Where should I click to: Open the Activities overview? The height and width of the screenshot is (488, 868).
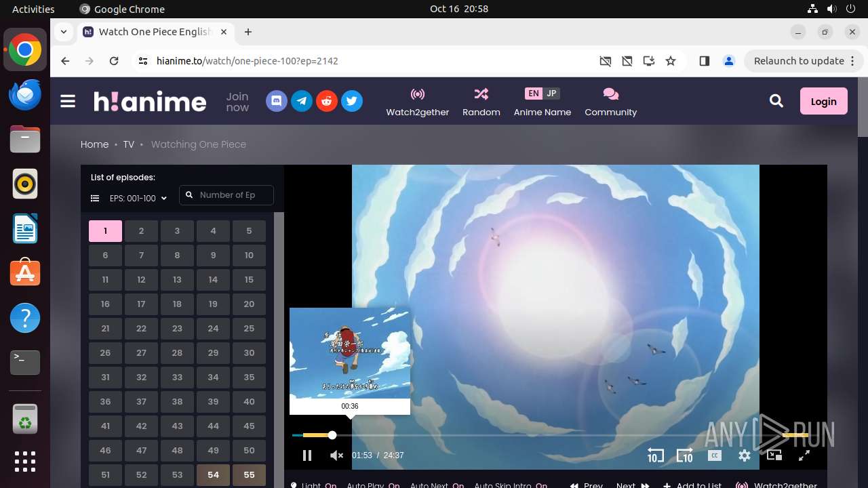tap(33, 9)
